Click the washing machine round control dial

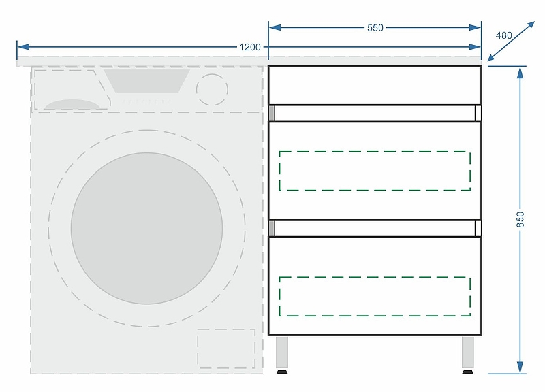pyautogui.click(x=212, y=88)
